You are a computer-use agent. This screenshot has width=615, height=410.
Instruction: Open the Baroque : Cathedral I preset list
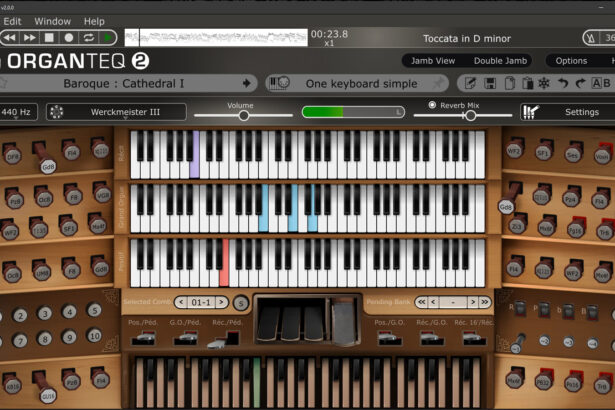(x=123, y=83)
